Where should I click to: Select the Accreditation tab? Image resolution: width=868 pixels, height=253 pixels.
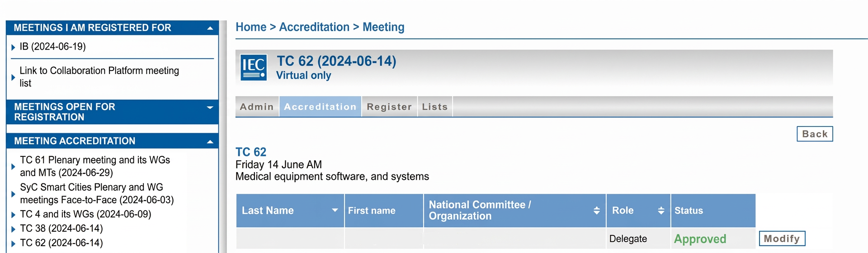pyautogui.click(x=320, y=107)
